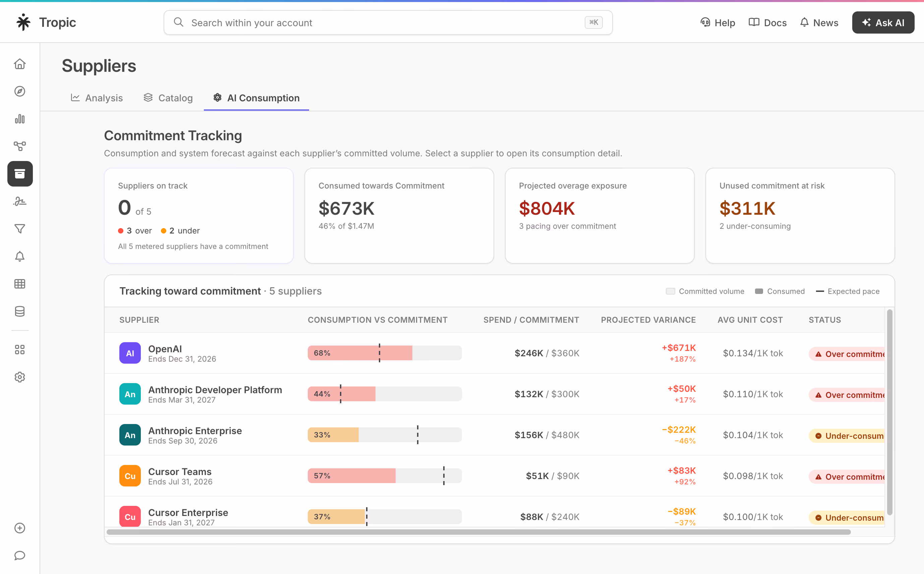Image resolution: width=924 pixels, height=574 pixels.
Task: Click the Projected overage exposure $804K value
Action: tap(547, 208)
